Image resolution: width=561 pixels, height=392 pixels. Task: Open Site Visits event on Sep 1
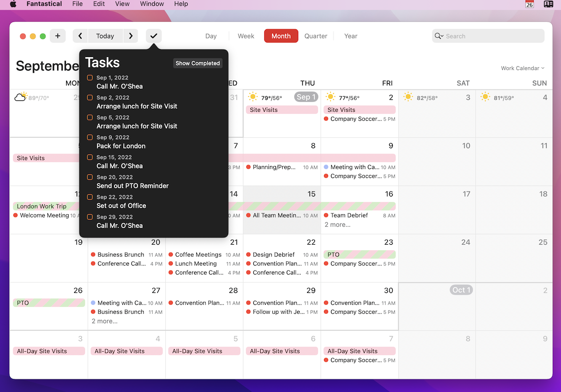(x=282, y=110)
